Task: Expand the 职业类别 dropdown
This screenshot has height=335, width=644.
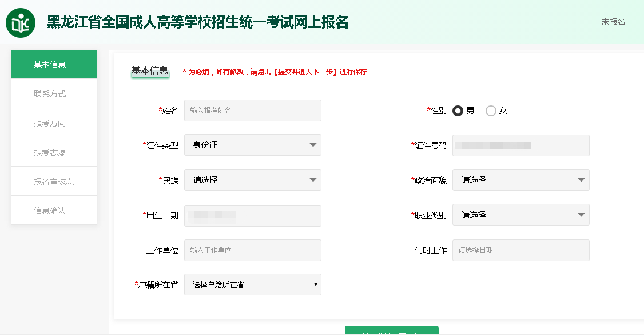Action: (520, 215)
